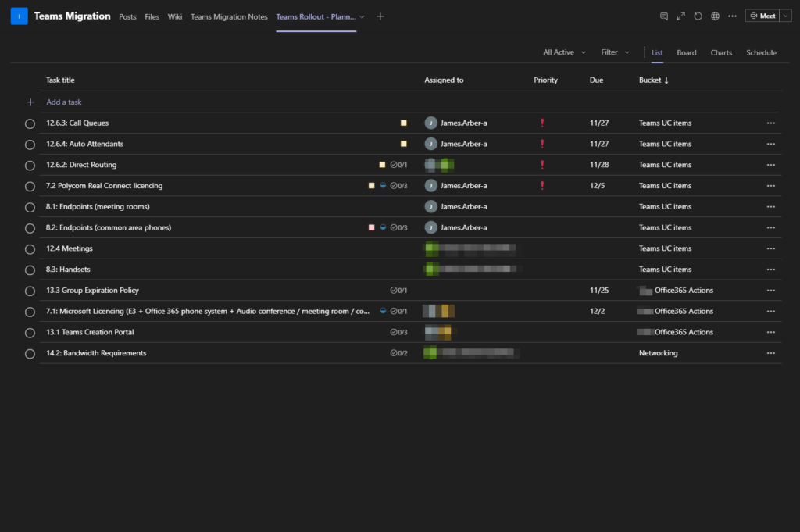
Task: Mark 12.4 Meetings complete
Action: (30, 249)
